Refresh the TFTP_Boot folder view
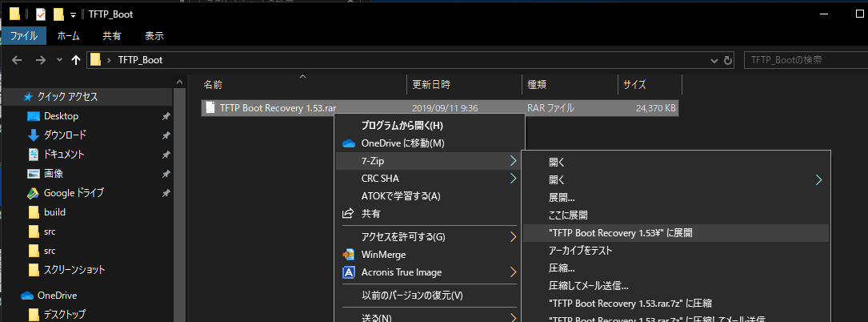 [729, 60]
